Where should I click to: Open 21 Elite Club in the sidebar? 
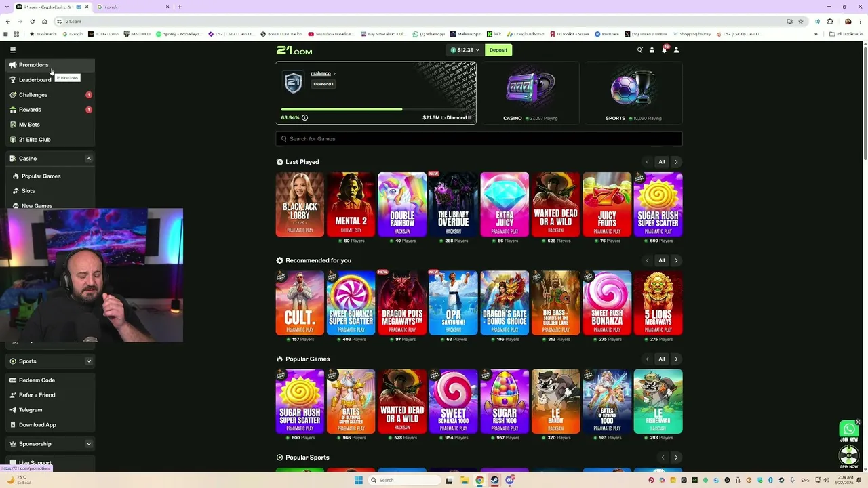click(50, 140)
